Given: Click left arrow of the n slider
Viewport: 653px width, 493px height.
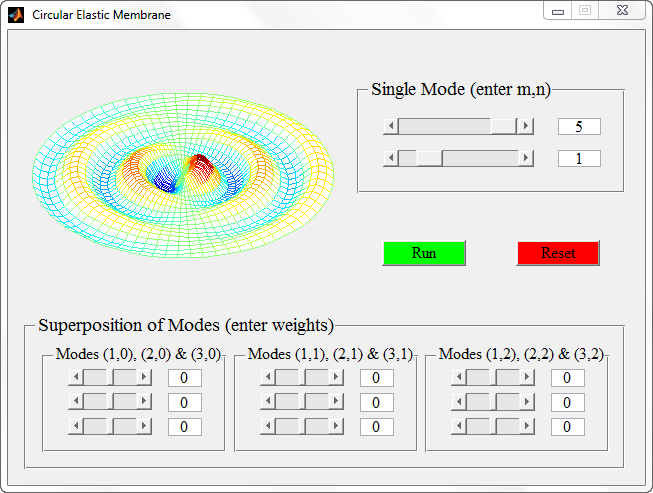Looking at the screenshot, I should (391, 158).
